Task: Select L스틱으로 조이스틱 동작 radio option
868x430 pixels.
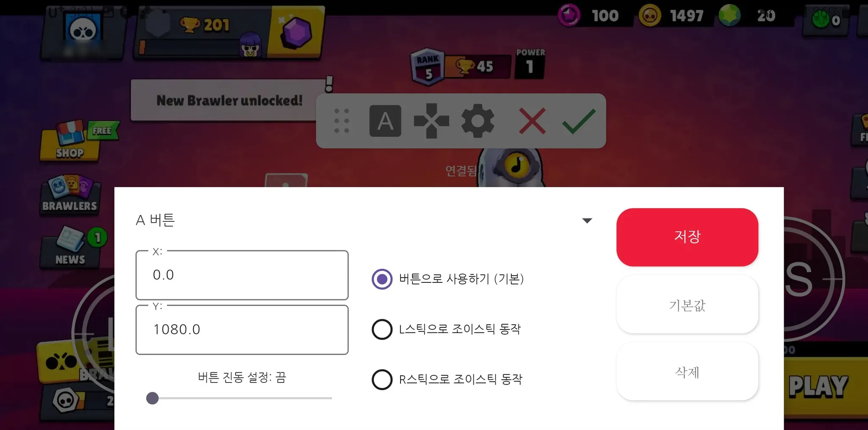Action: point(446,329)
